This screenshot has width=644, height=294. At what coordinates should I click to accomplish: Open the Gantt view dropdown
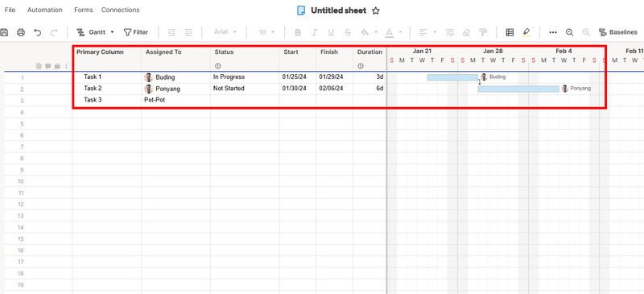[x=95, y=32]
